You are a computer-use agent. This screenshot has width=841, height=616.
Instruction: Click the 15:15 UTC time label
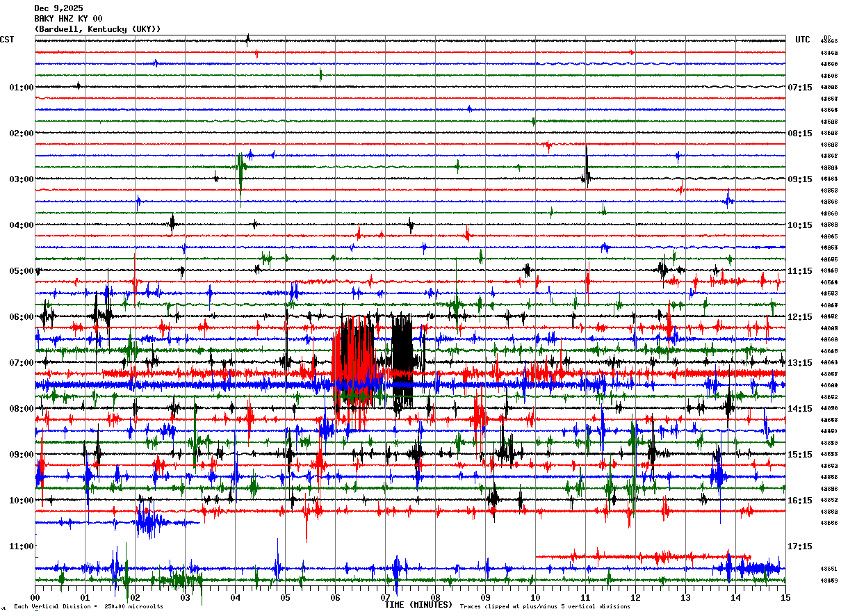click(x=800, y=455)
